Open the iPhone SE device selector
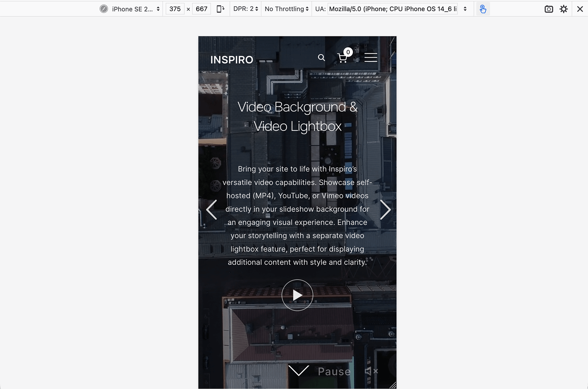588x389 pixels. [x=130, y=9]
